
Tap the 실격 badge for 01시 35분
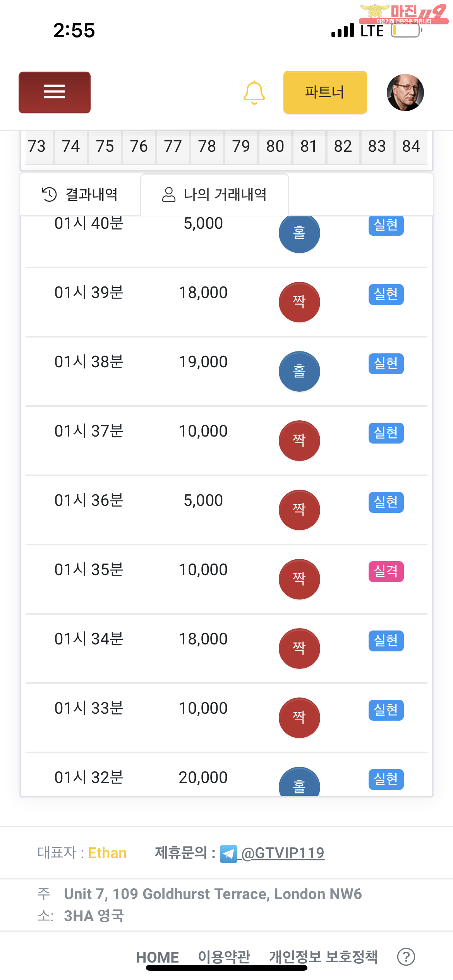[x=386, y=571]
